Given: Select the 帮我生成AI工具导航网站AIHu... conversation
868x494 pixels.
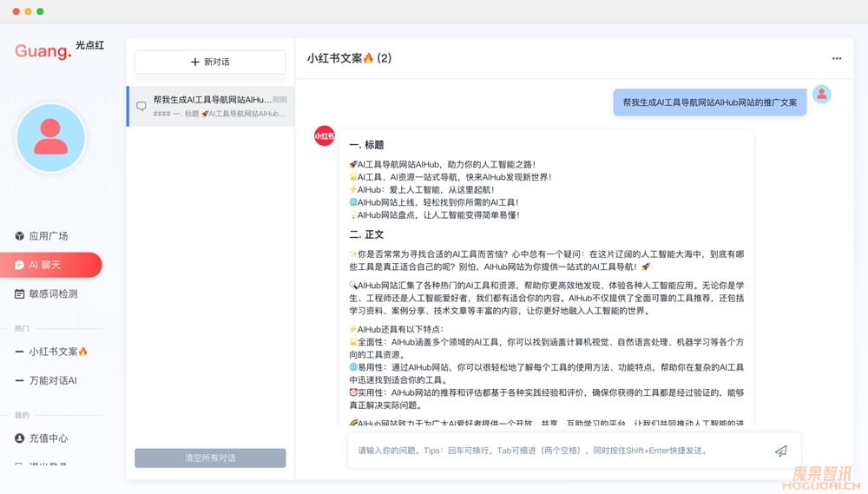Looking at the screenshot, I should click(210, 106).
